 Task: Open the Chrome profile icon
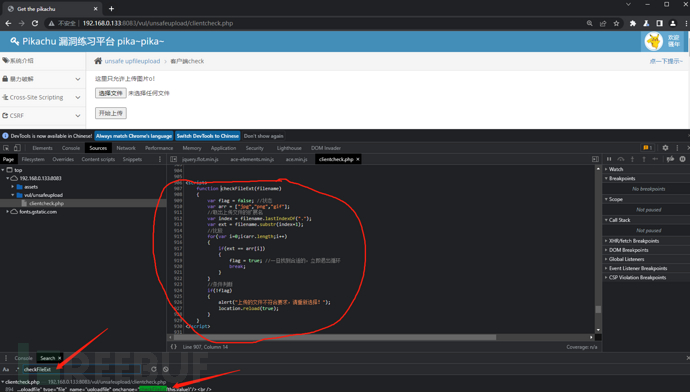673,23
